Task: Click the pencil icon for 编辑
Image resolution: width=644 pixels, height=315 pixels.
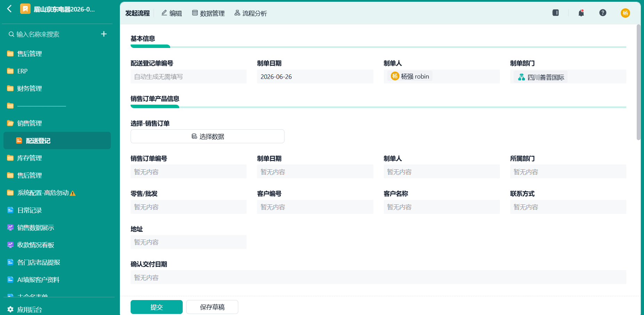Action: pos(164,13)
